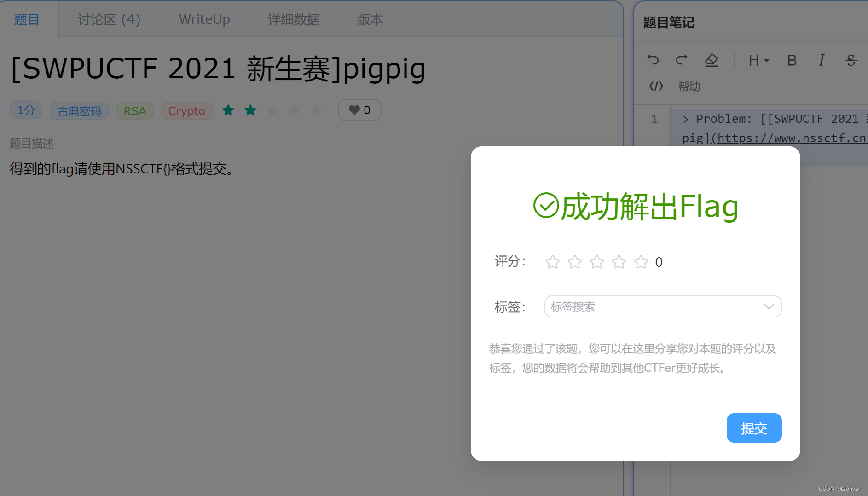Apply bold formatting with the B icon
This screenshot has width=868, height=496.
click(792, 60)
